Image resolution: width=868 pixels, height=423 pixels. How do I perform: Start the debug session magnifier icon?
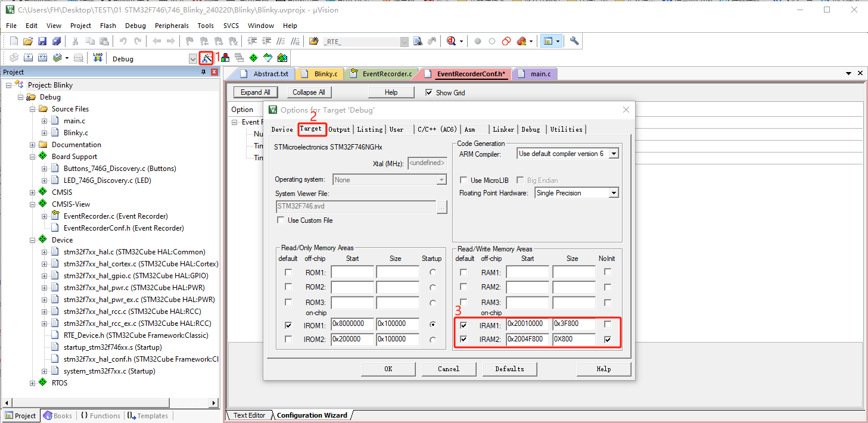pos(452,41)
